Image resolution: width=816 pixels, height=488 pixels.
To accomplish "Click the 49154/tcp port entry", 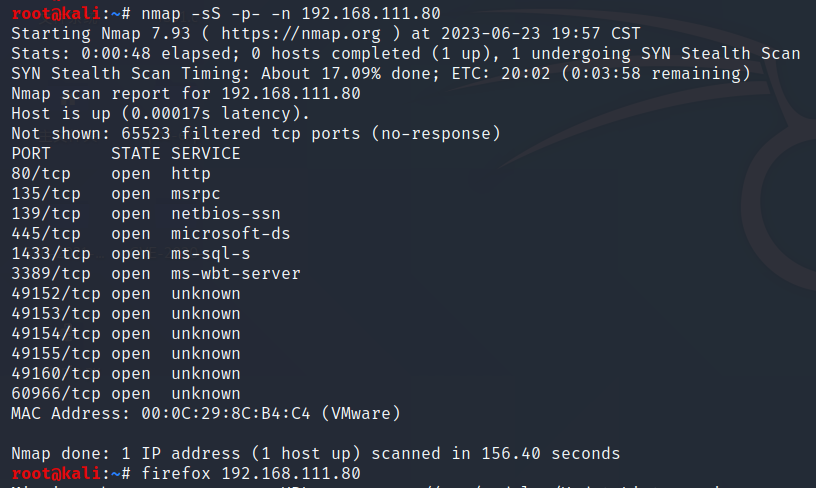I will point(126,333).
